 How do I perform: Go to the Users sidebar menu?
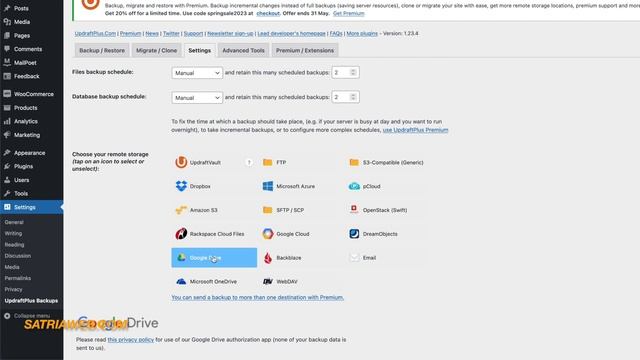click(32, 180)
